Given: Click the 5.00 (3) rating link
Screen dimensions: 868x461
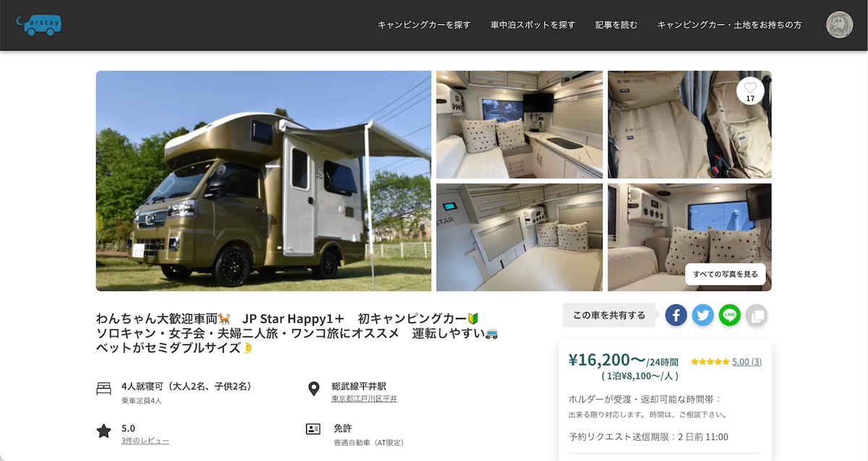Looking at the screenshot, I should 746,362.
